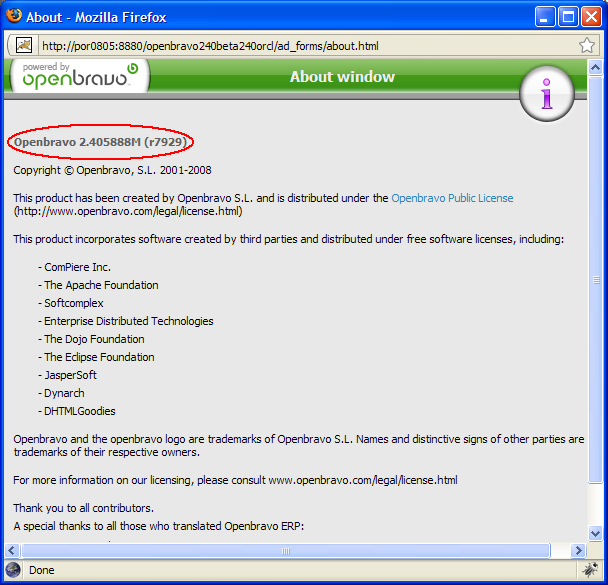The height and width of the screenshot is (585, 608).
Task: Click the trademarks of Openbravo S.L. paragraph
Action: (x=299, y=446)
